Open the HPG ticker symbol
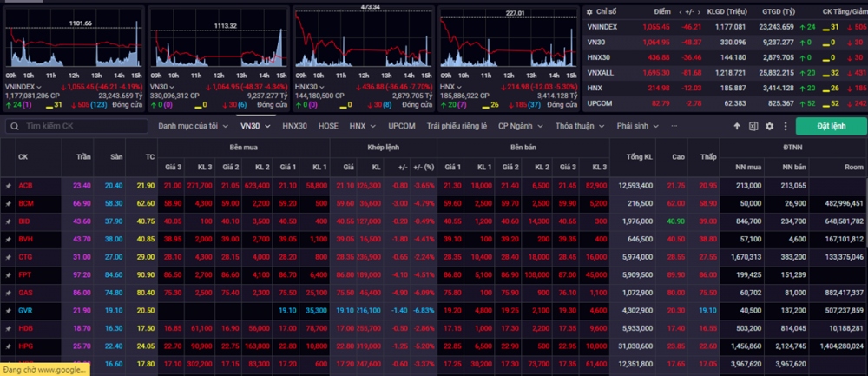This screenshot has width=868, height=376. [26, 345]
